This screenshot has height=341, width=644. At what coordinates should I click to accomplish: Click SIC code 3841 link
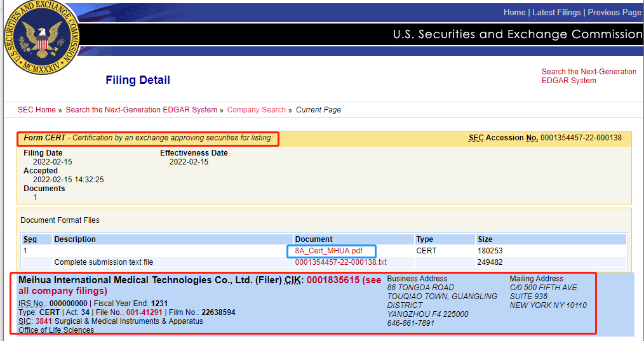[x=44, y=321]
